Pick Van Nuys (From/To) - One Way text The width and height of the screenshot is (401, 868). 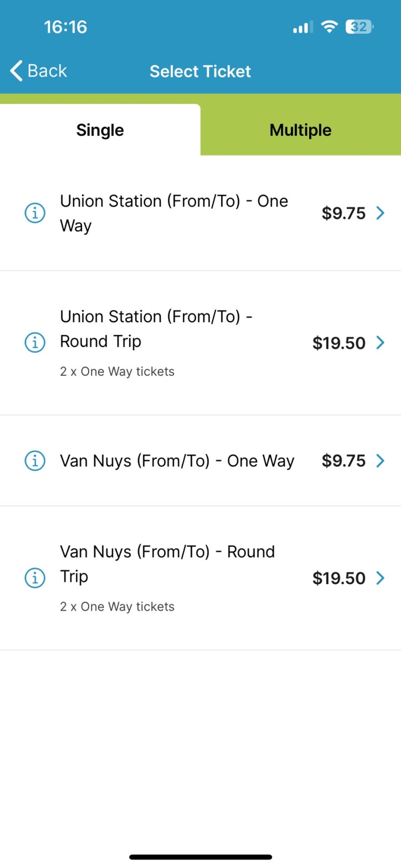pyautogui.click(x=177, y=461)
